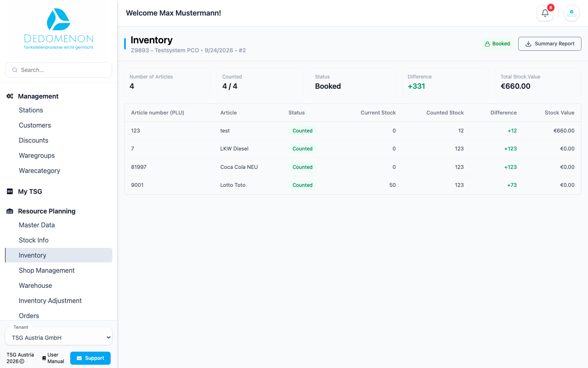Click the Management gears icon
The width and height of the screenshot is (588, 368).
[10, 96]
